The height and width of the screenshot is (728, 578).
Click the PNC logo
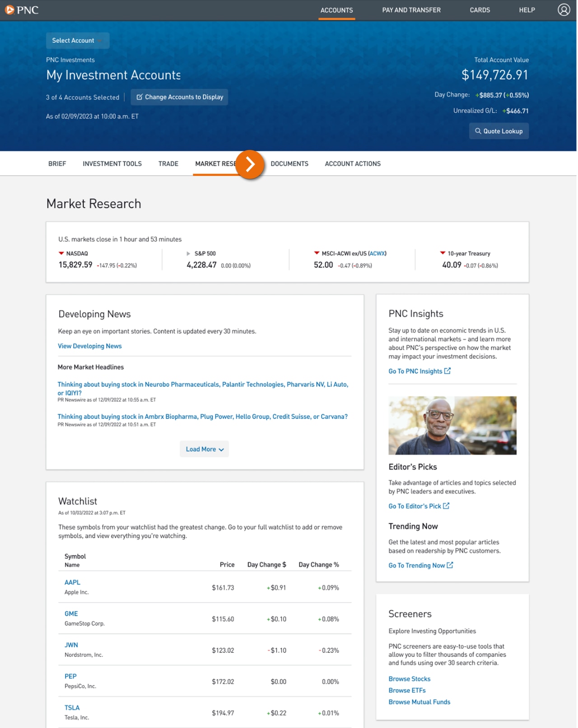pyautogui.click(x=22, y=10)
